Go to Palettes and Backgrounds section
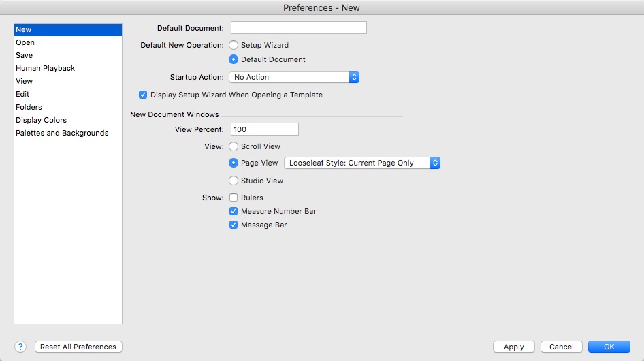 coord(62,133)
